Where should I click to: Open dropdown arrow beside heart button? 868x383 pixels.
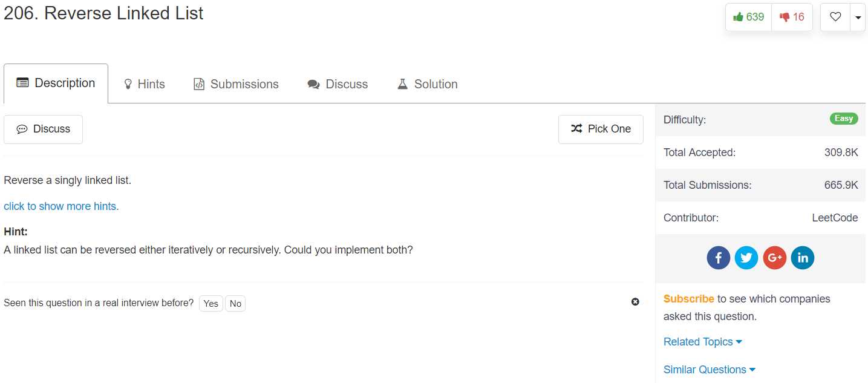coord(858,17)
